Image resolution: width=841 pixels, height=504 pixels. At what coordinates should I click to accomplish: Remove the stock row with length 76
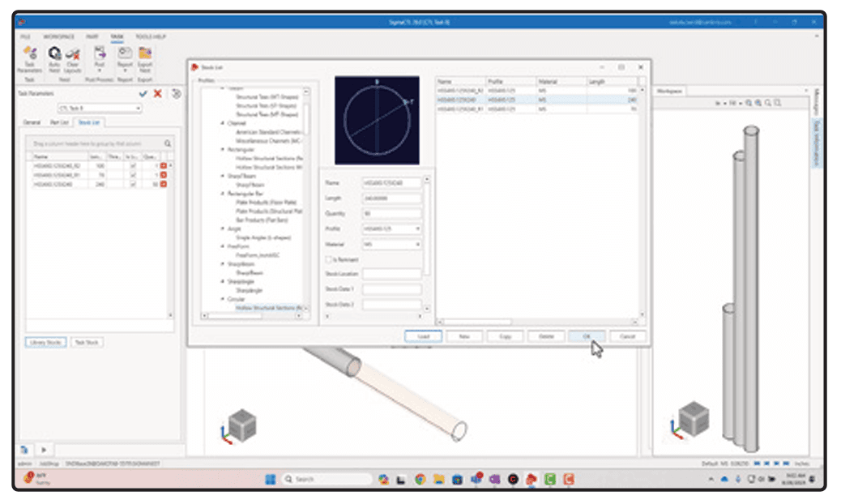[x=164, y=175]
